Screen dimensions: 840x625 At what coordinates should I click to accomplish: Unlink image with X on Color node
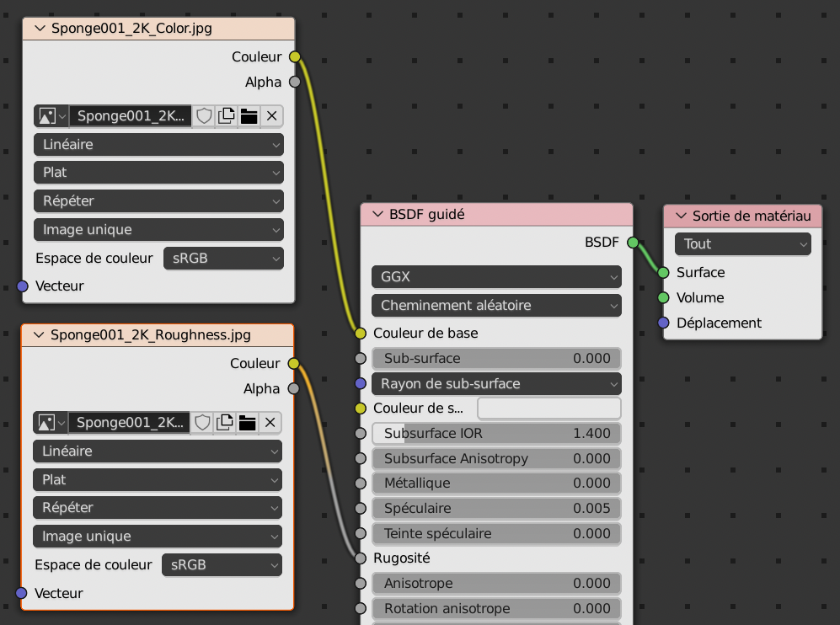[271, 116]
